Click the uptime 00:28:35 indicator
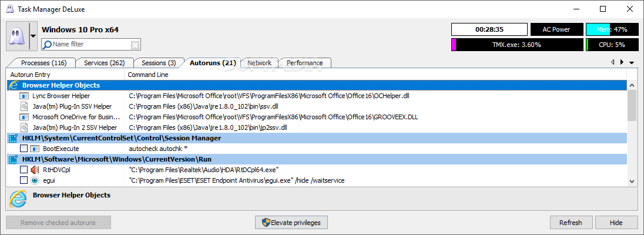 click(x=489, y=29)
